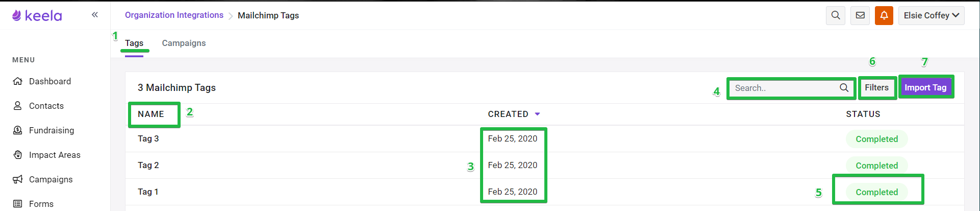This screenshot has width=980, height=211.
Task: Sort by the NAME column header
Action: 151,114
